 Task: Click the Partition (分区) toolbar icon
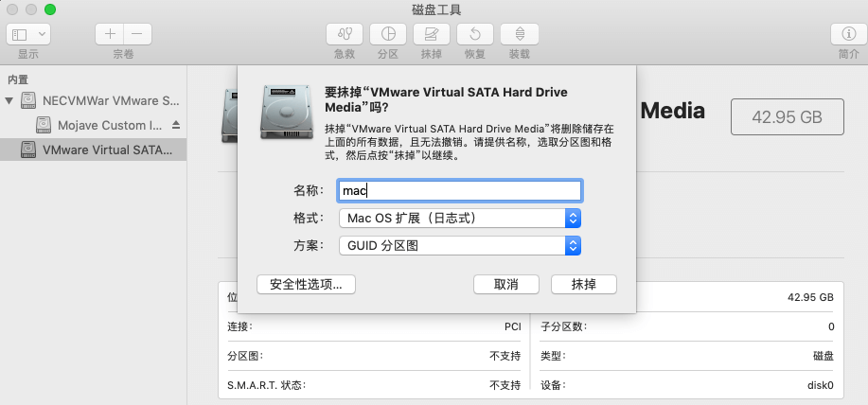(388, 34)
